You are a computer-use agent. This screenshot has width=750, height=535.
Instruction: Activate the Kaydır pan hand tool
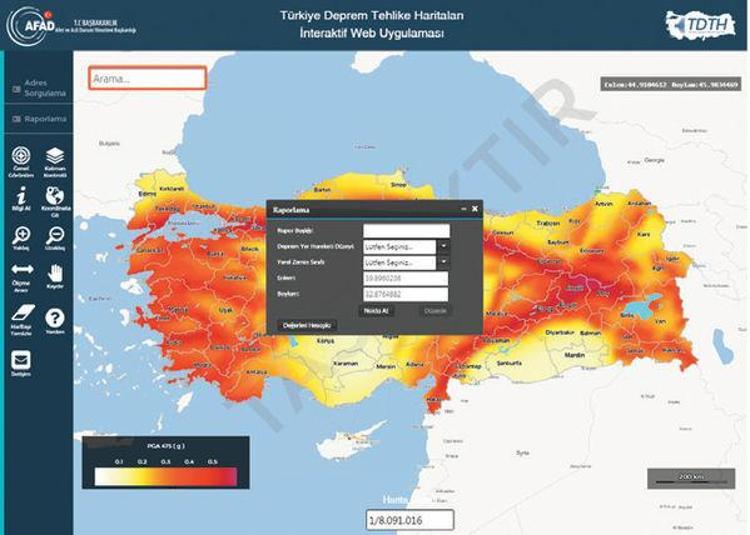pyautogui.click(x=55, y=272)
